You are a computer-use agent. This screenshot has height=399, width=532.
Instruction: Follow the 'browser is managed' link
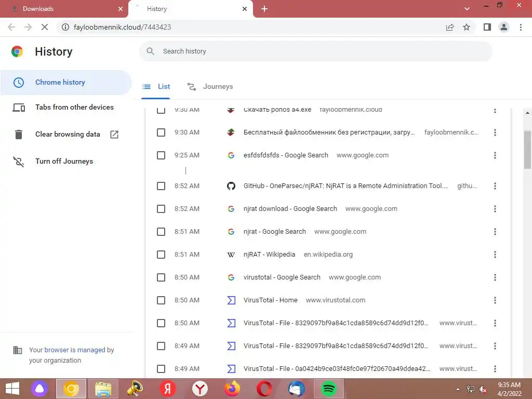[x=75, y=350]
